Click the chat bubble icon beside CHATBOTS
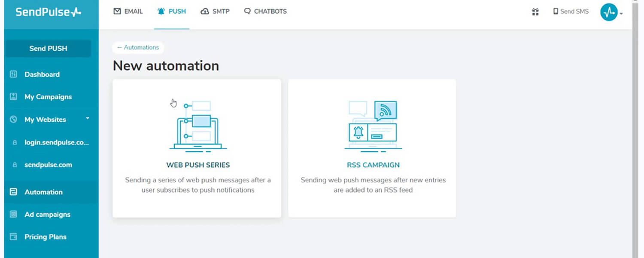The height and width of the screenshot is (258, 644). click(247, 11)
